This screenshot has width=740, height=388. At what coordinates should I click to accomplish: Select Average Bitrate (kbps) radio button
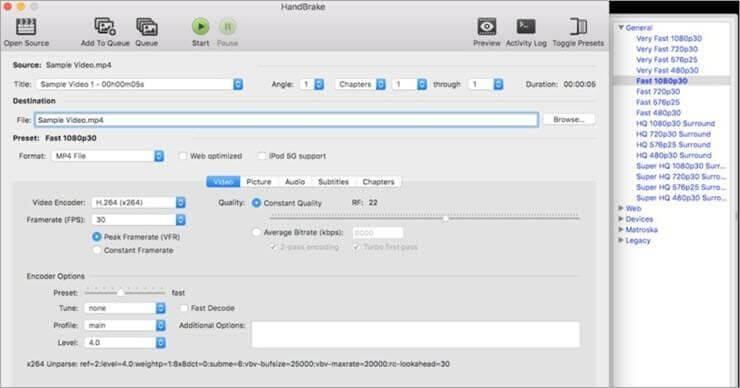coord(256,232)
